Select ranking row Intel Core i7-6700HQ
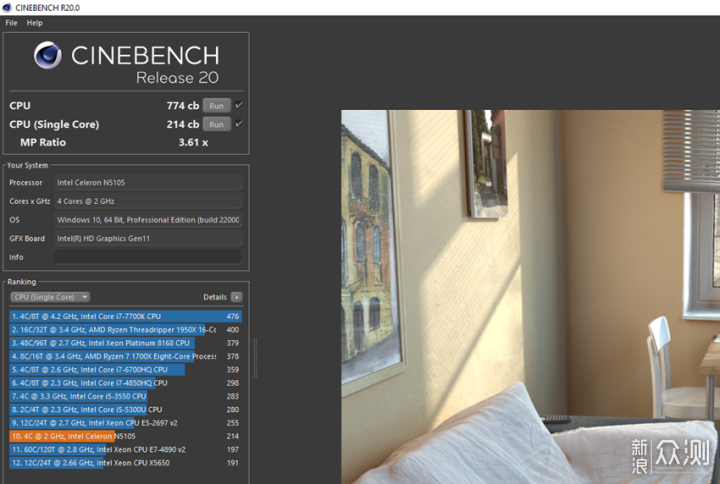This screenshot has width=720, height=484. tap(125, 370)
